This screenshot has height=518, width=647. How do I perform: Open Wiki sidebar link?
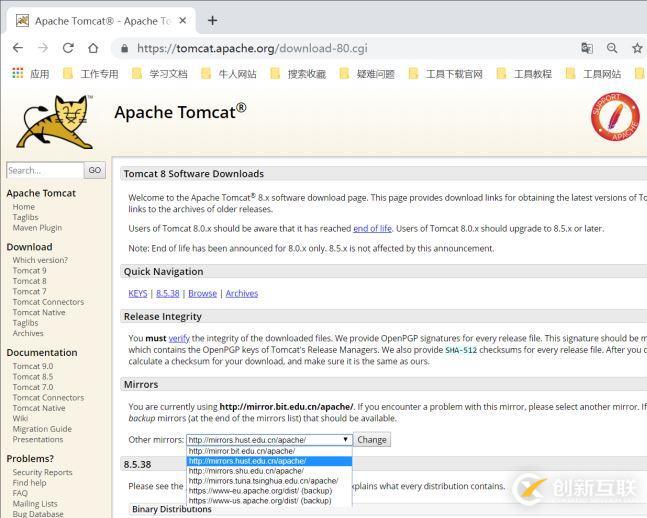click(x=20, y=419)
